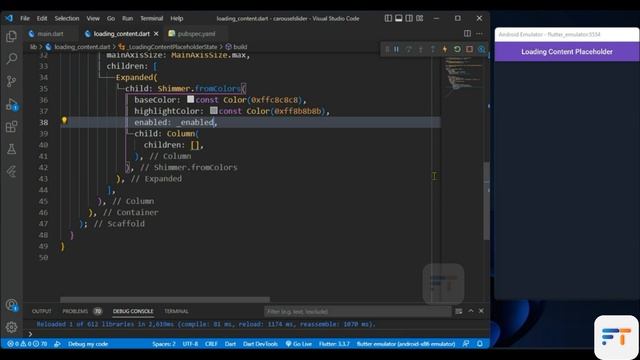
Task: Open the Selection menu
Action: (67, 18)
